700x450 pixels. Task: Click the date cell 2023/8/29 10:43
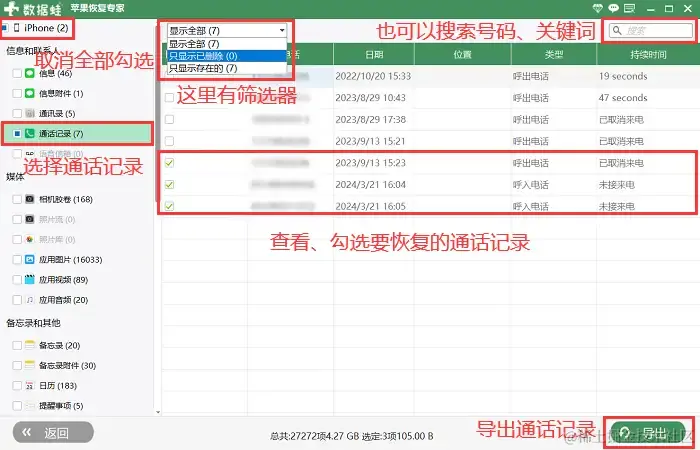coord(370,98)
